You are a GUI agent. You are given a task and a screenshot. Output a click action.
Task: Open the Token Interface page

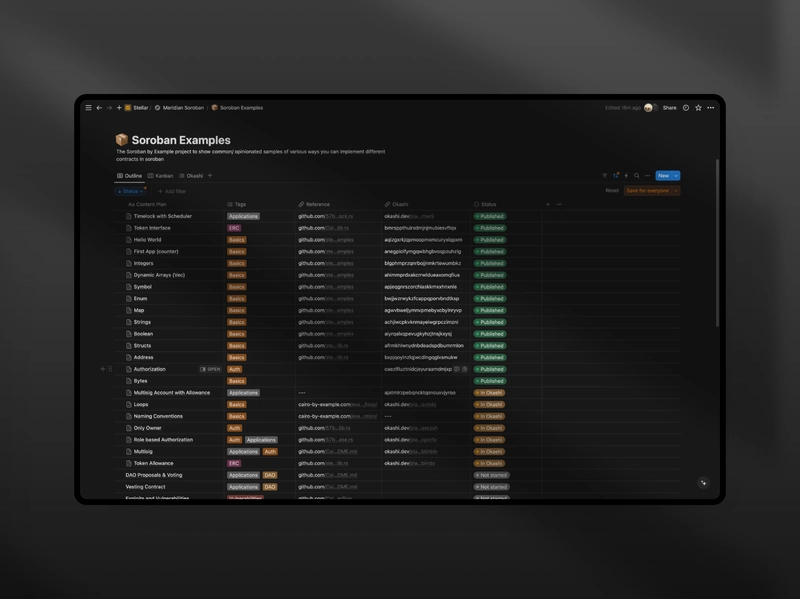click(152, 228)
